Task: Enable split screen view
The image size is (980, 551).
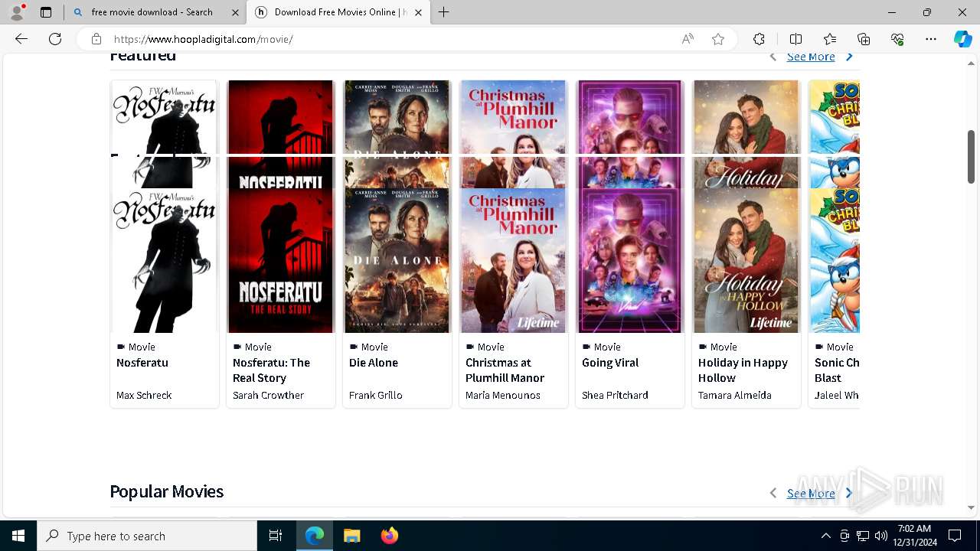Action: pyautogui.click(x=795, y=39)
